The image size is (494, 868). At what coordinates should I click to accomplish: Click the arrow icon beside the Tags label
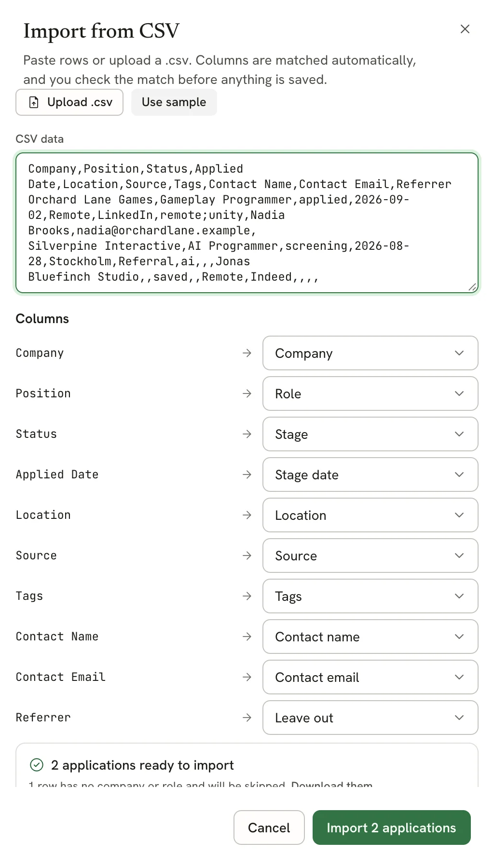pyautogui.click(x=247, y=596)
